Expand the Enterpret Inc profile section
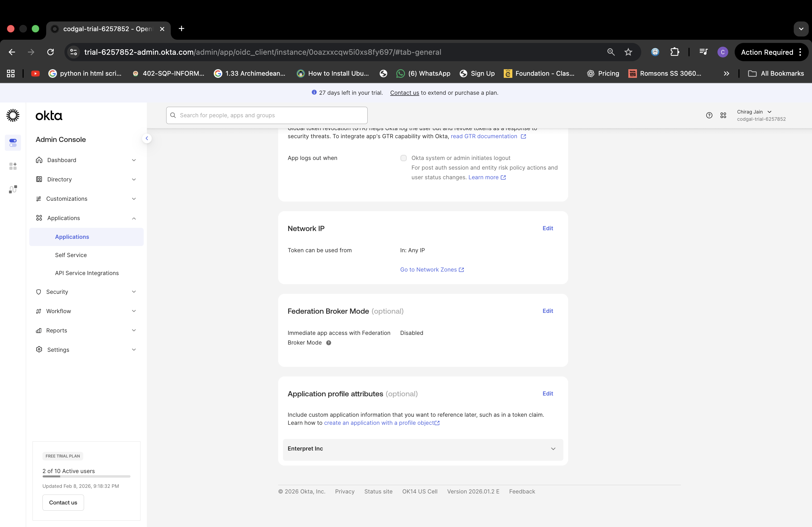The image size is (812, 527). click(x=423, y=449)
